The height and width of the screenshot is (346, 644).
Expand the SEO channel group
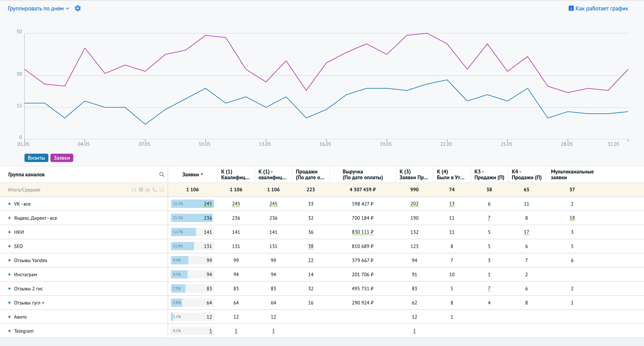(9, 246)
